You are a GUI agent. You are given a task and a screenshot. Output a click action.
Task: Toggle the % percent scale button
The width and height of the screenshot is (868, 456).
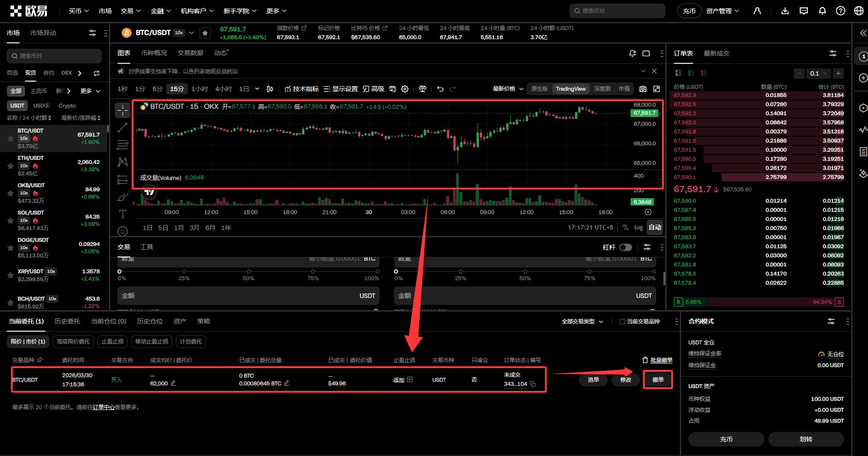[626, 227]
